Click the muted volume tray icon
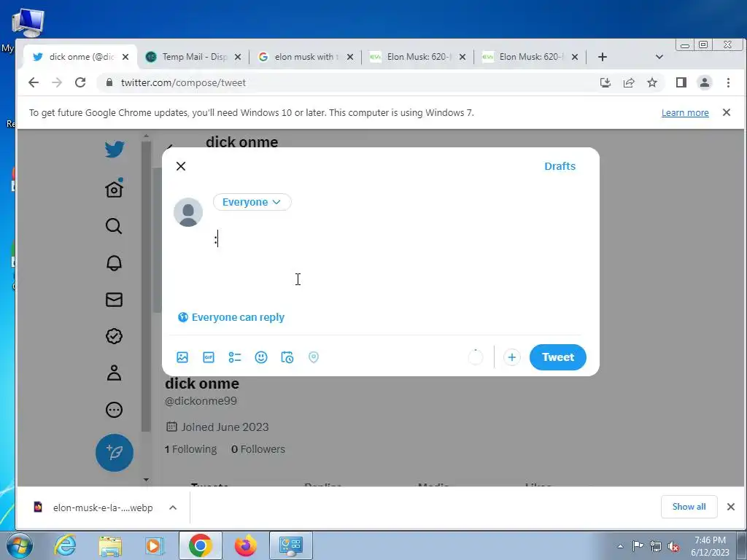 click(x=673, y=546)
